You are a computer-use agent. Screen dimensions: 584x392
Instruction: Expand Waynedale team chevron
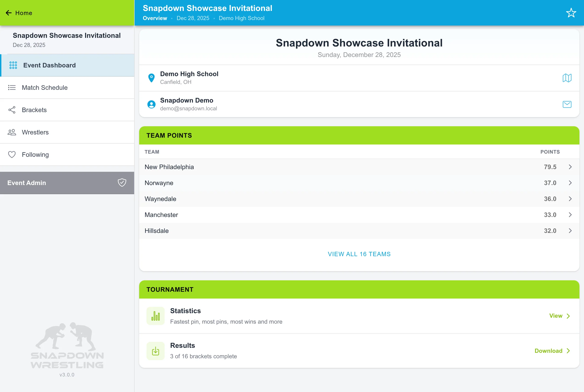(570, 199)
